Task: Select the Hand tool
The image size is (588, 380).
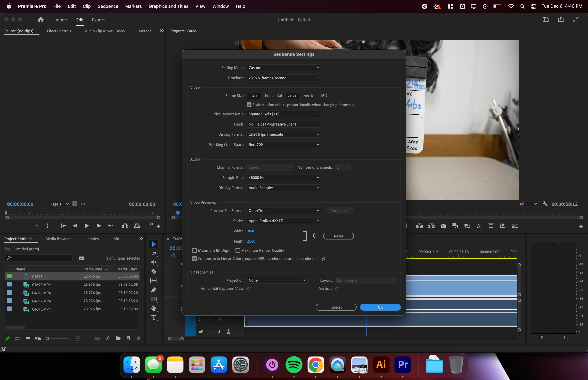Action: 154,308
